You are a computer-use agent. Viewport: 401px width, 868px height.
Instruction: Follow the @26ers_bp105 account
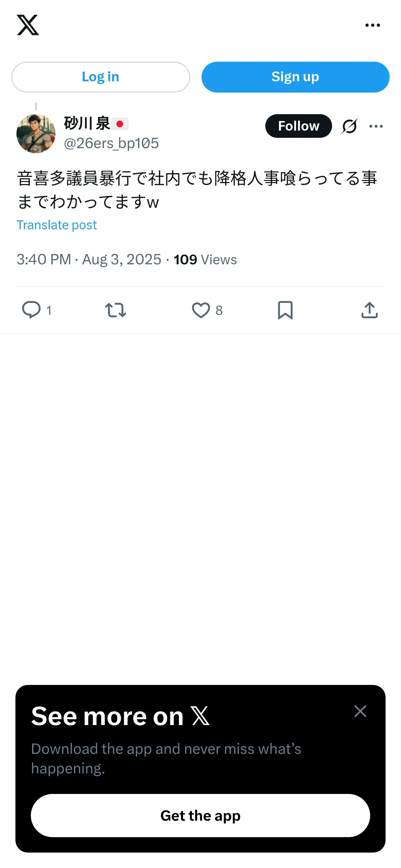point(299,126)
